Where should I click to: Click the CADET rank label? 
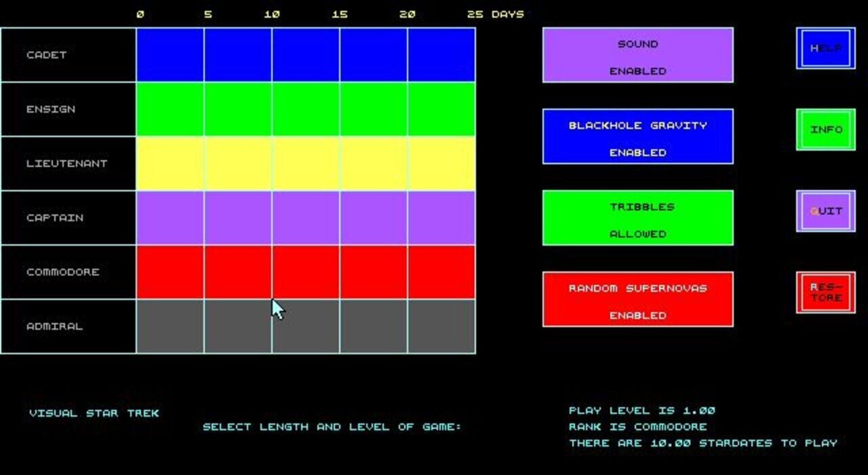(x=46, y=55)
